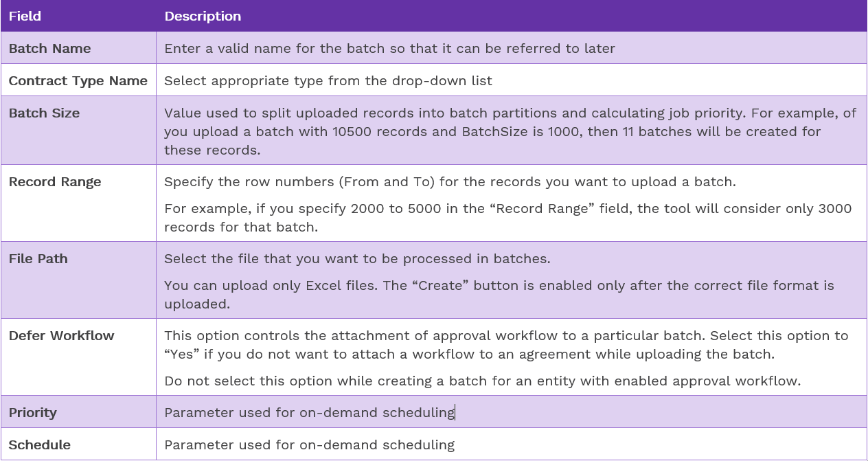Viewport: 868px width, 461px height.
Task: Click the "You can upload only Excel files" paragraph
Action: pyautogui.click(x=499, y=293)
